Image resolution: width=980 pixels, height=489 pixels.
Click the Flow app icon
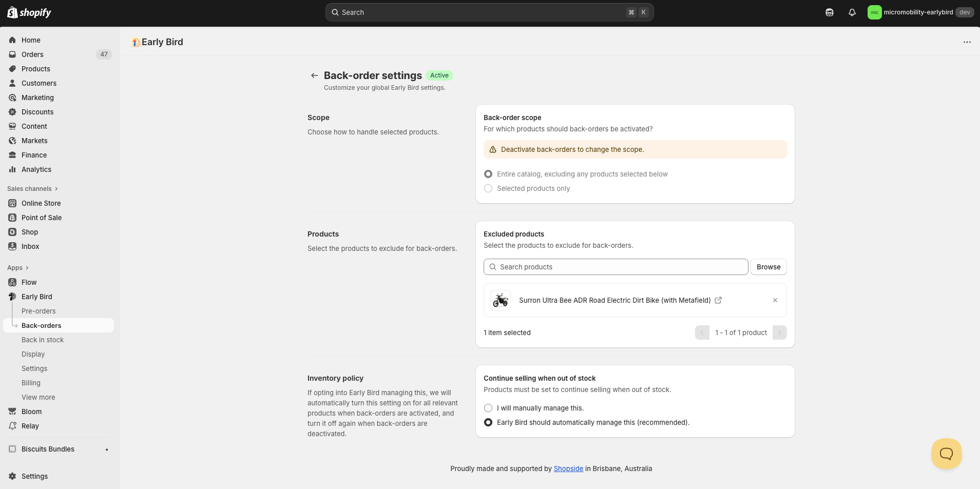click(x=12, y=282)
